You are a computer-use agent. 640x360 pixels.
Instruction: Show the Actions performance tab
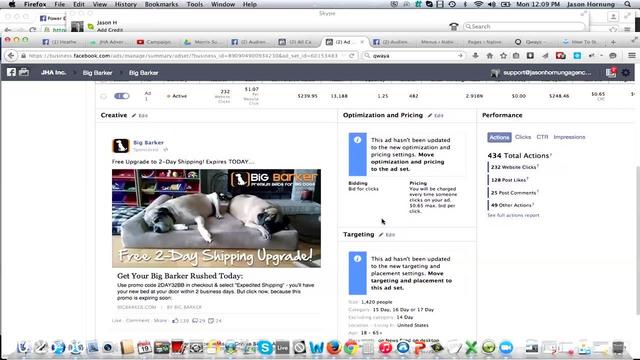[499, 137]
